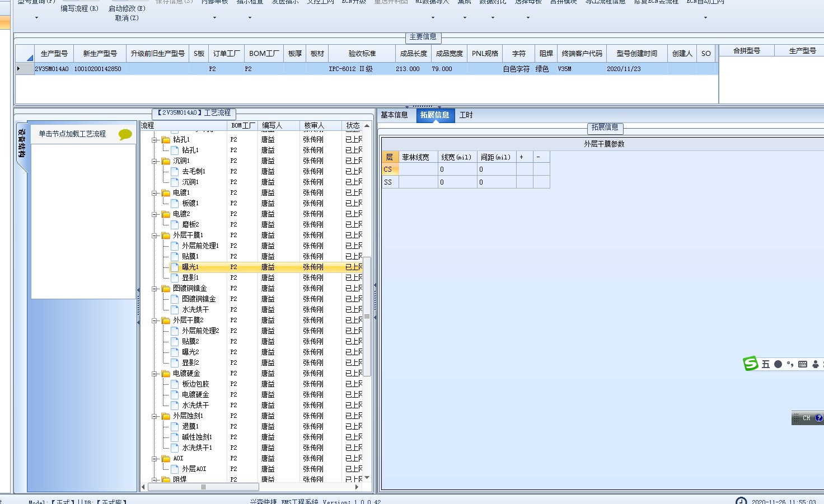
Task: Click the 编写流程(R) toolbar command
Action: click(x=79, y=8)
